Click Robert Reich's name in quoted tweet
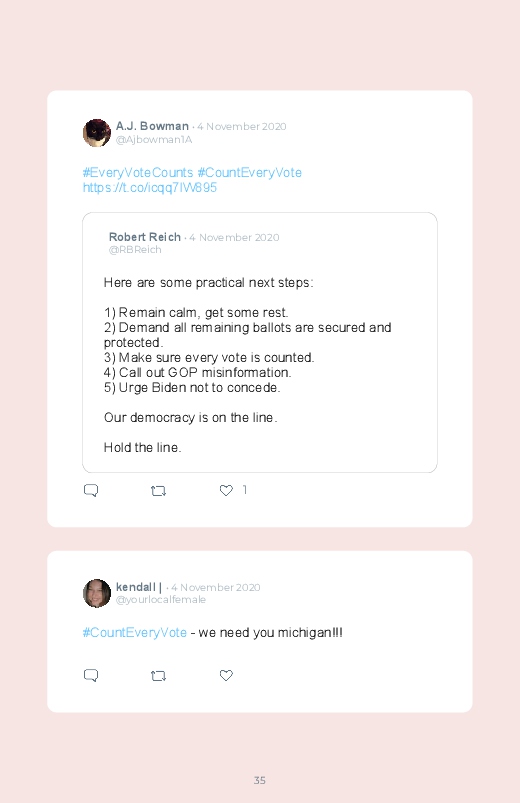 [x=144, y=237]
